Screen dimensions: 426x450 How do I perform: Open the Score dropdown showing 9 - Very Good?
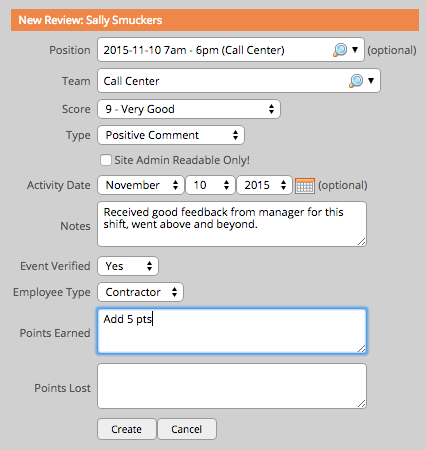coord(189,109)
